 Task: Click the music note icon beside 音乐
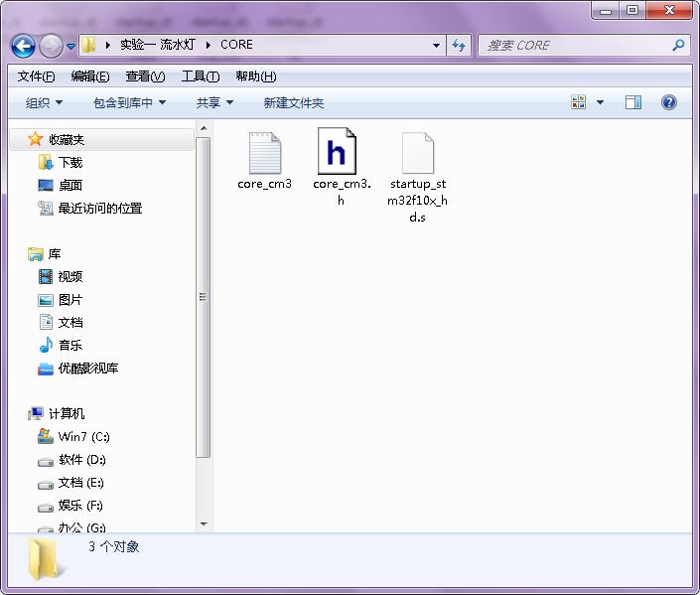click(46, 345)
